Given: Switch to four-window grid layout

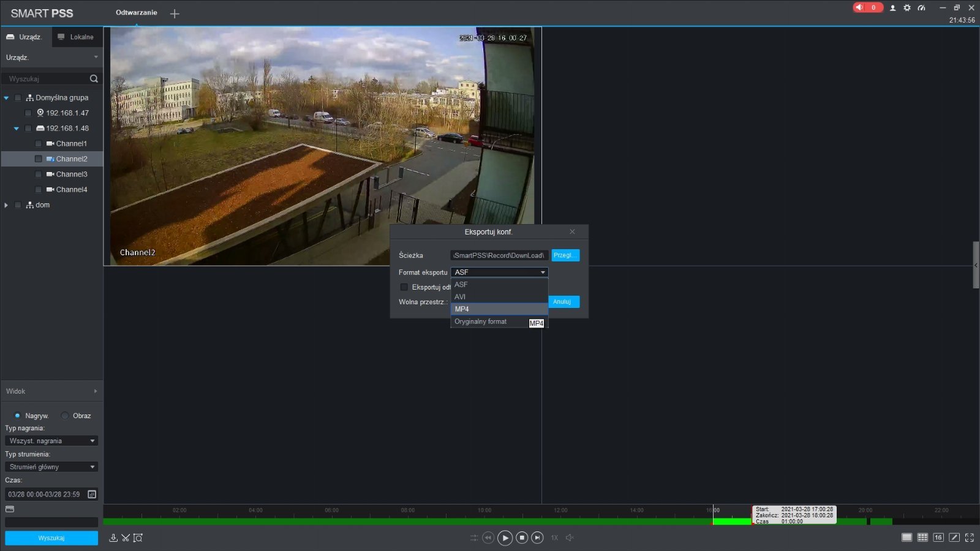Looking at the screenshot, I should point(922,538).
